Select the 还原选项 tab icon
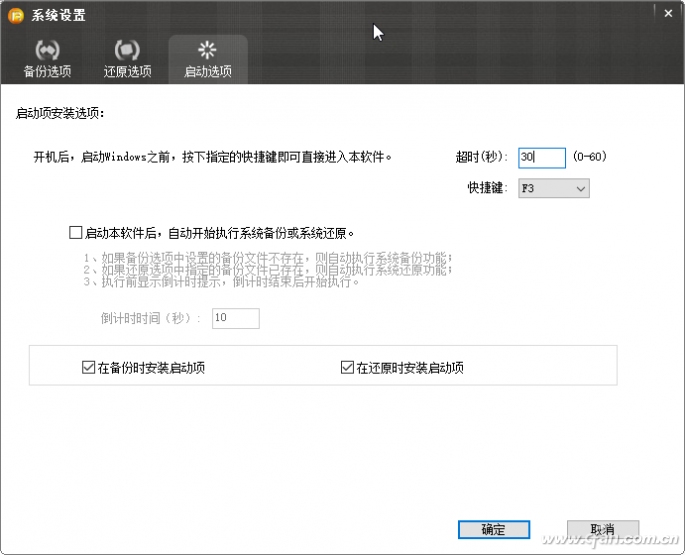The image size is (685, 555). click(127, 50)
